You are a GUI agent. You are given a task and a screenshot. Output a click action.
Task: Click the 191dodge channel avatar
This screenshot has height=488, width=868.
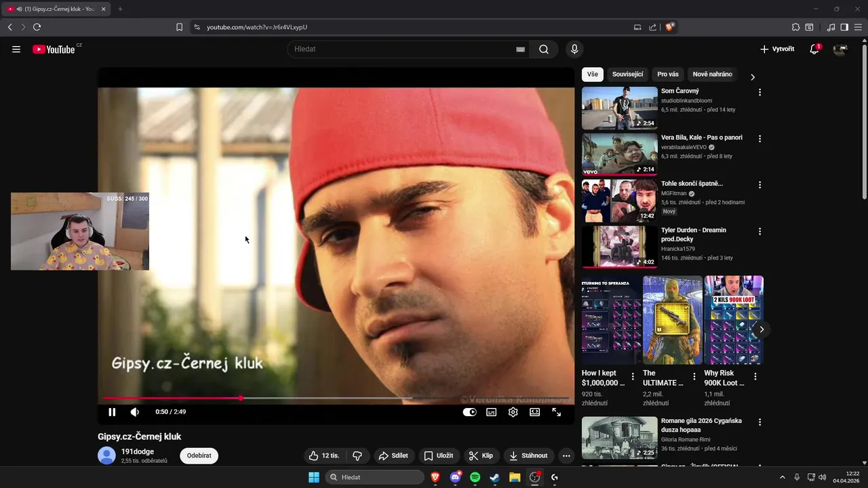coord(106,455)
